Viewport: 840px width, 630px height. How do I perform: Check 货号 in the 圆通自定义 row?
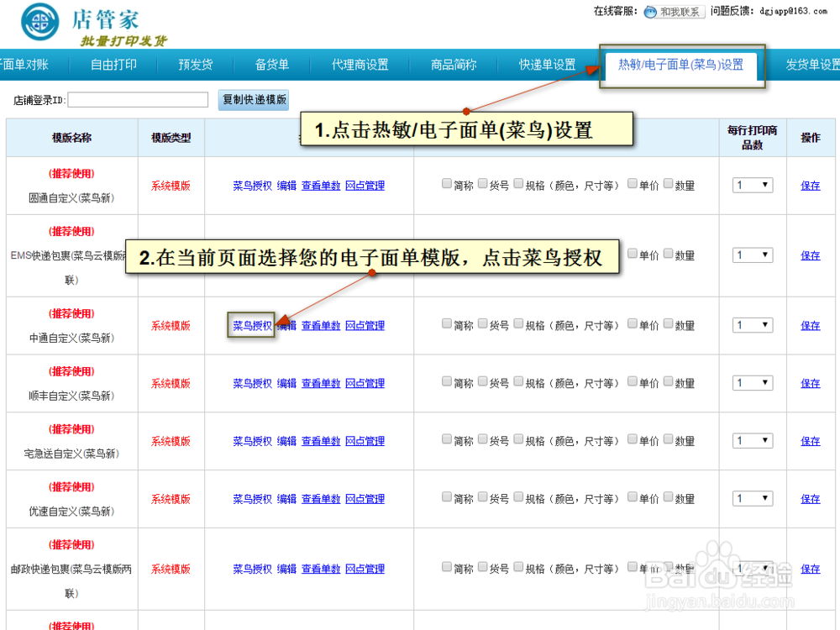[483, 184]
